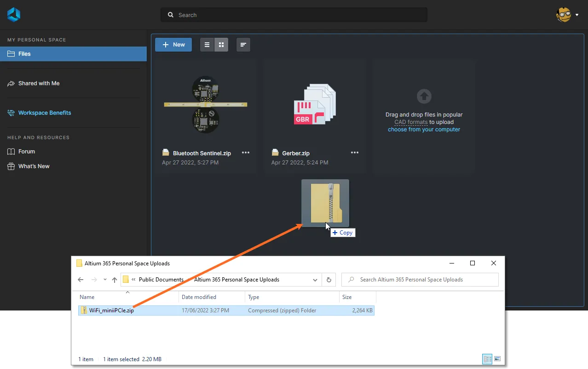
Task: Open recent locations dropdown in Explorer
Action: [x=105, y=280]
